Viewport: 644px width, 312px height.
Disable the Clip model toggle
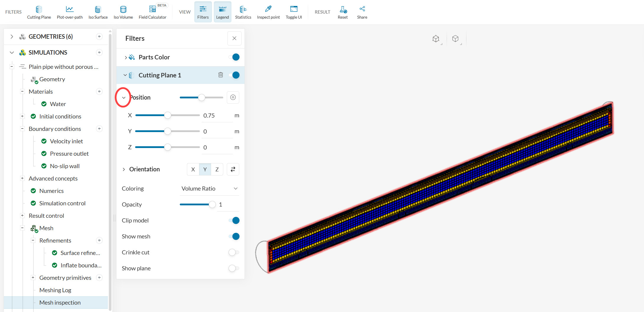pyautogui.click(x=234, y=220)
